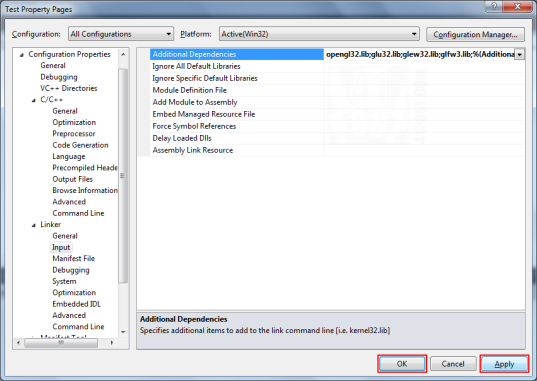Click the help question mark button
537x381 pixels.
coord(494,6)
